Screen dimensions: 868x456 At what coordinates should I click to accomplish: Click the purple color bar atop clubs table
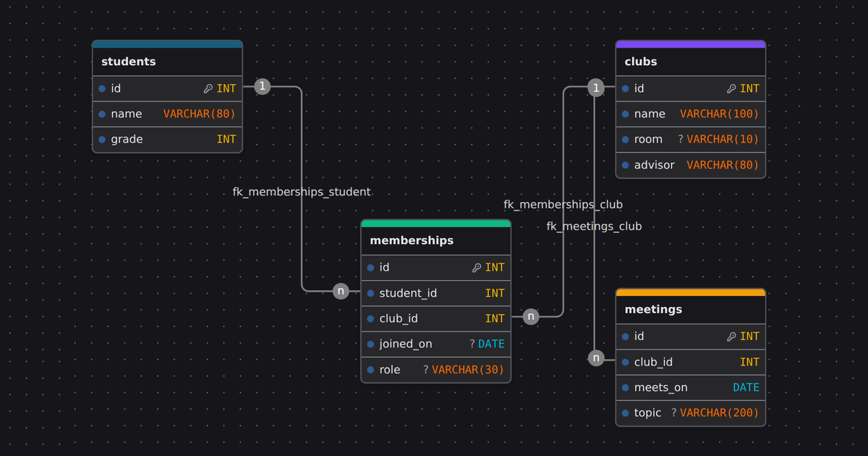point(691,44)
